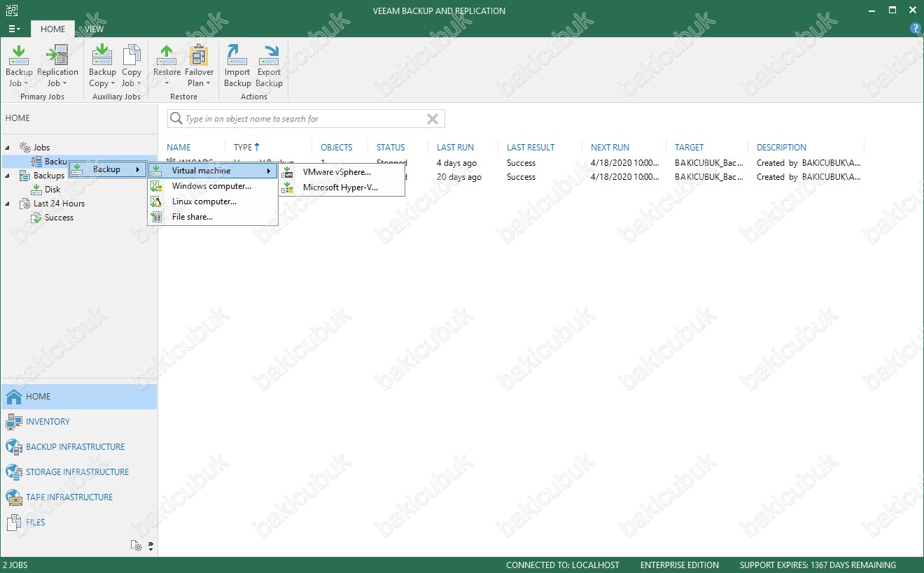Click the Copy Job ribbon icon
The width and height of the screenshot is (924, 573).
tap(132, 55)
